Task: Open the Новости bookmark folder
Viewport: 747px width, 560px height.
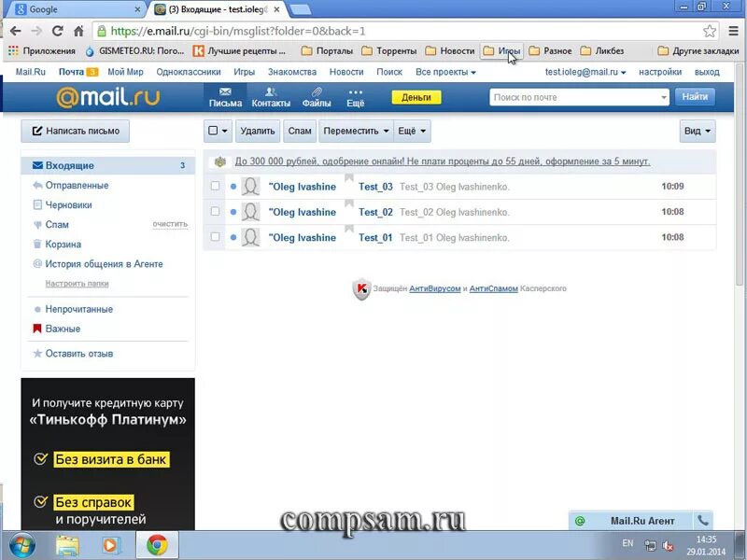Action: pos(450,51)
